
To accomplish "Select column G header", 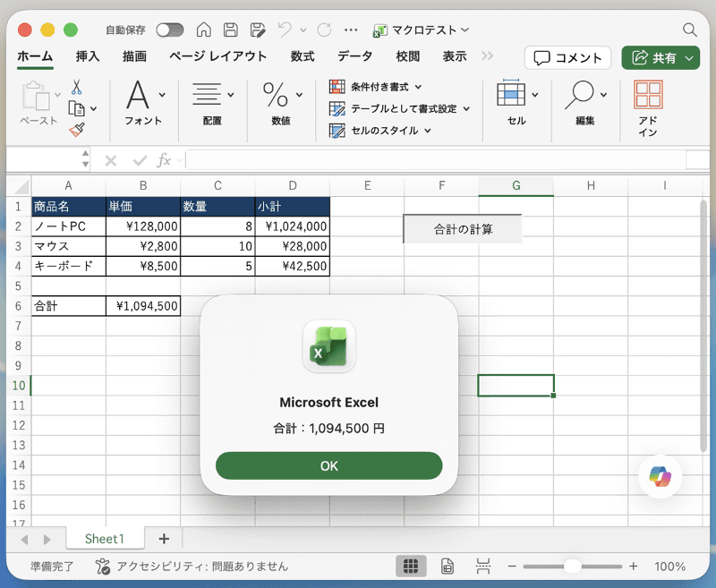I will 516,186.
